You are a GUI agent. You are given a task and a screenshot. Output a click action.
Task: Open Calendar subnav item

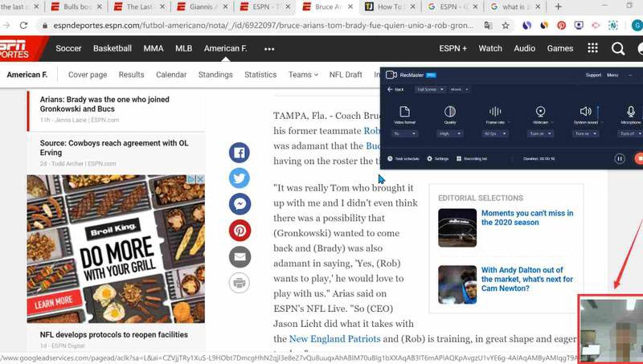point(171,75)
